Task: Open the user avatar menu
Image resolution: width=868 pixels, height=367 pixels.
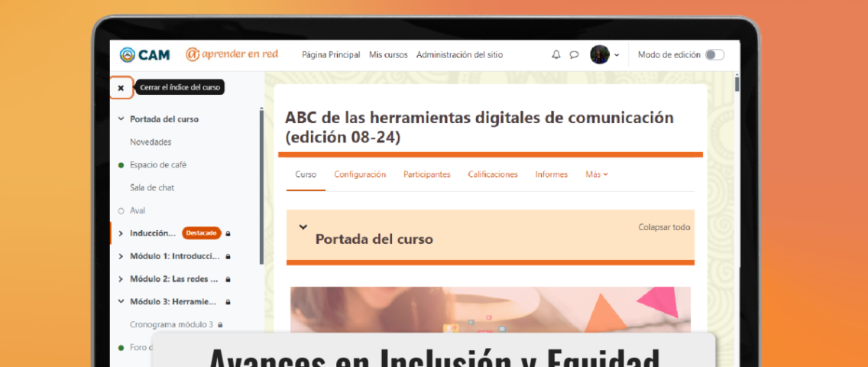Action: [604, 55]
